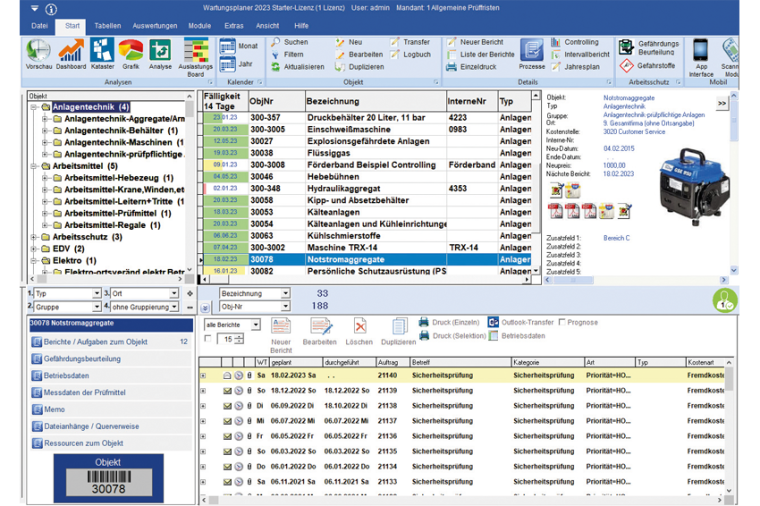This screenshot has width=760, height=506.
Task: Open the Datei menu
Action: tap(39, 26)
